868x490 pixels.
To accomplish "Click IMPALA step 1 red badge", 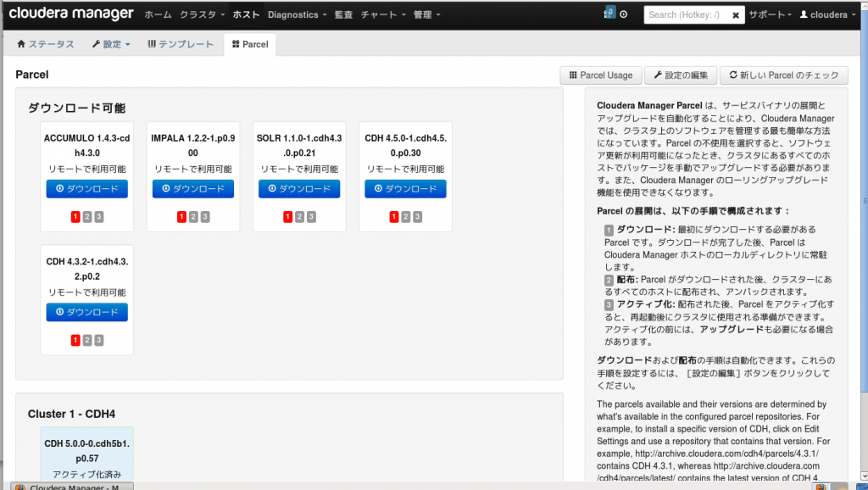I will click(181, 217).
